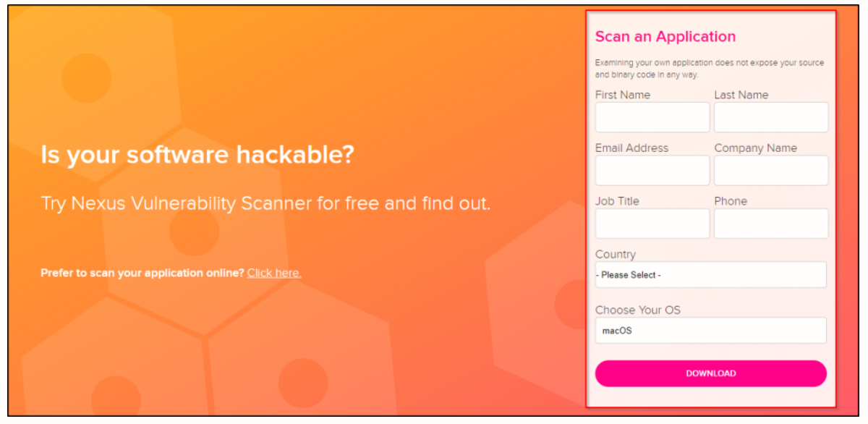Click the pink DOWNLOAD button
Screen dimensions: 868x424
click(710, 373)
